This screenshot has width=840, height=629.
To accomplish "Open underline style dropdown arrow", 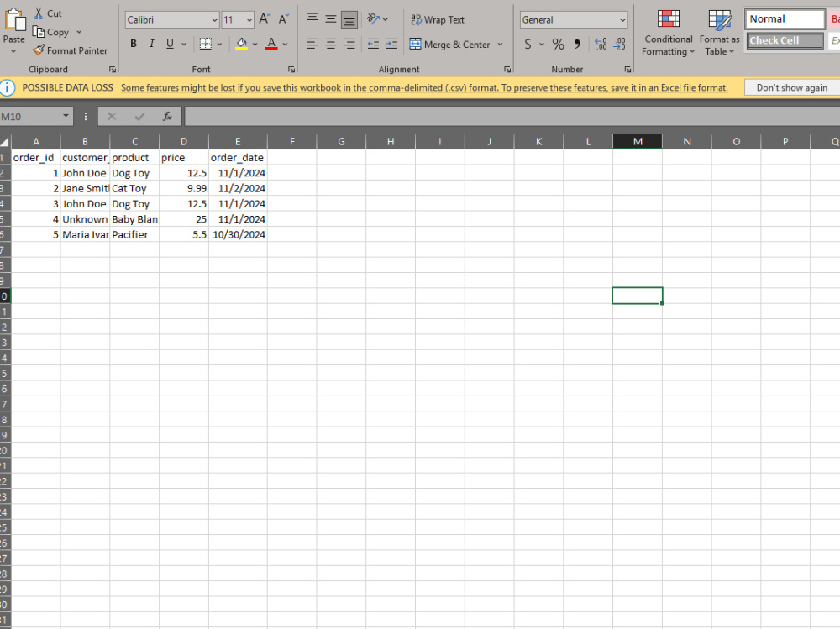I will (x=184, y=44).
